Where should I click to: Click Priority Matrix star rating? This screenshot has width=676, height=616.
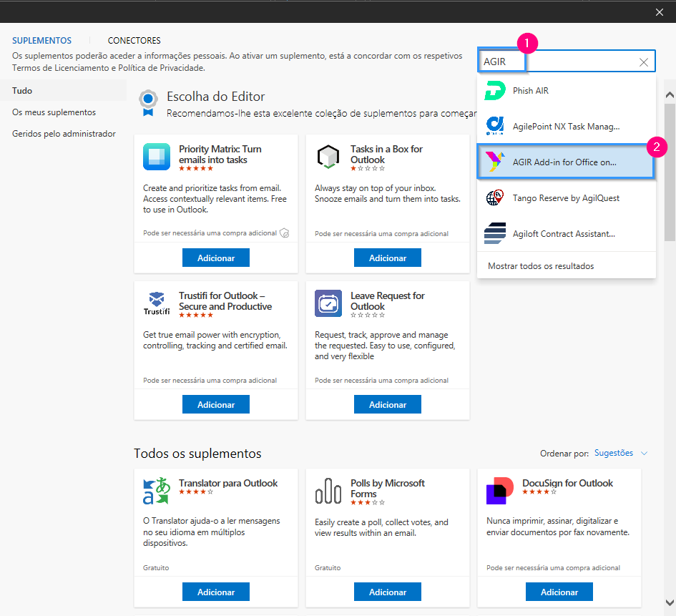point(196,168)
